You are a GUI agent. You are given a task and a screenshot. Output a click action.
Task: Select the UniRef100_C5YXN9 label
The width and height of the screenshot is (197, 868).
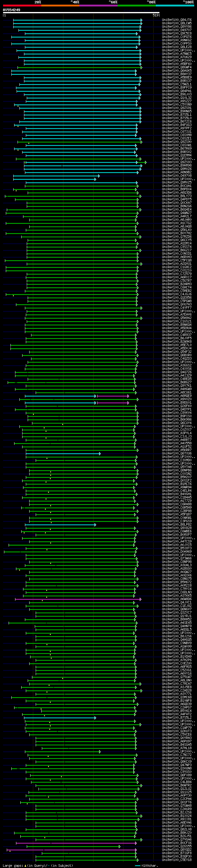pyautogui.click(x=177, y=104)
